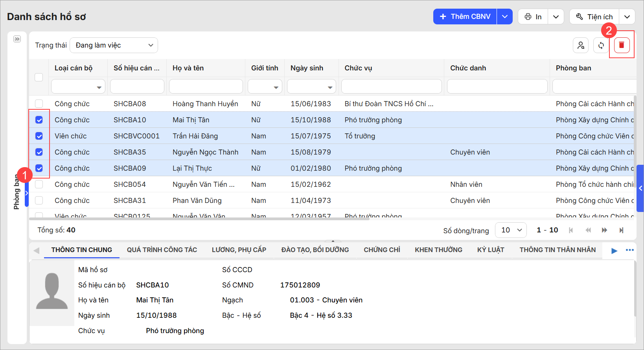Uncheck the Mai Thị Tân row checkbox
Viewport: 644px width, 350px height.
coord(39,120)
